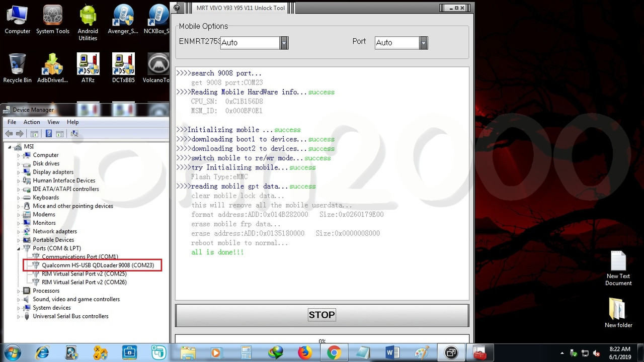The width and height of the screenshot is (644, 362).
Task: Open the Computer desktop icon
Action: (x=17, y=20)
